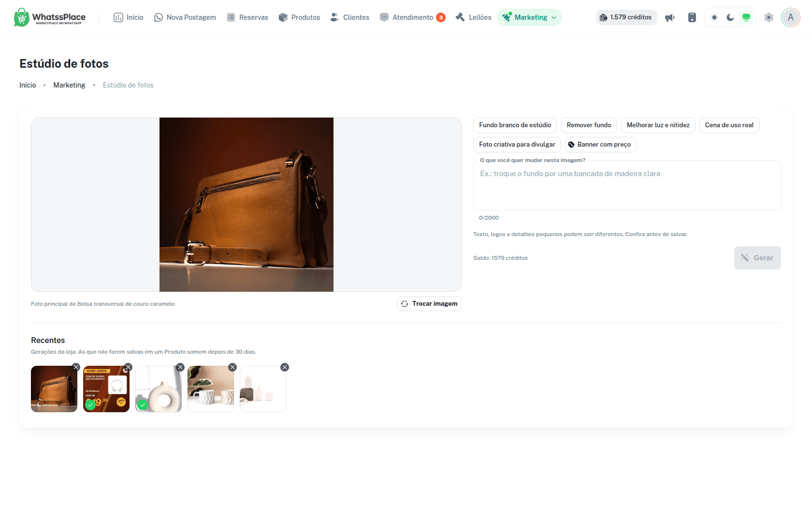Remove the cosmetic bottles recent thumbnail
This screenshot has width=812, height=508.
(285, 367)
